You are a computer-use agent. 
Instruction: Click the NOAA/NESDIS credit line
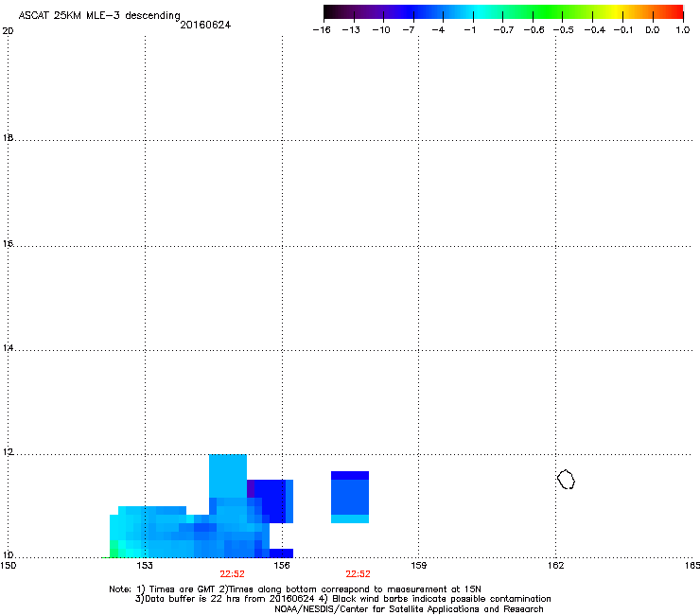(x=409, y=609)
